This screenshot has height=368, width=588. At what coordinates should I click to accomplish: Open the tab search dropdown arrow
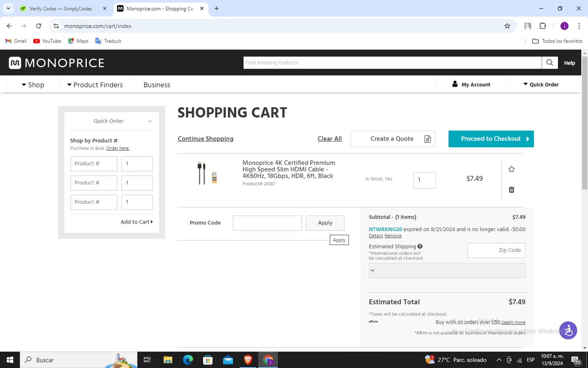[x=8, y=8]
